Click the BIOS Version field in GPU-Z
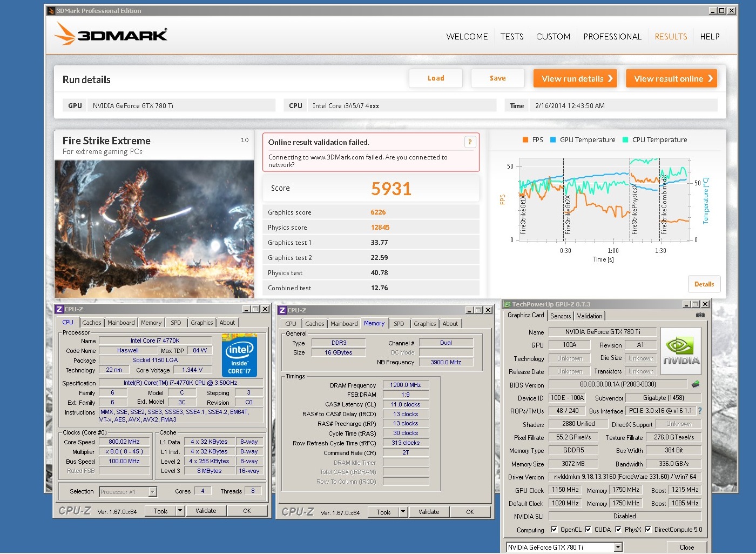 618,384
